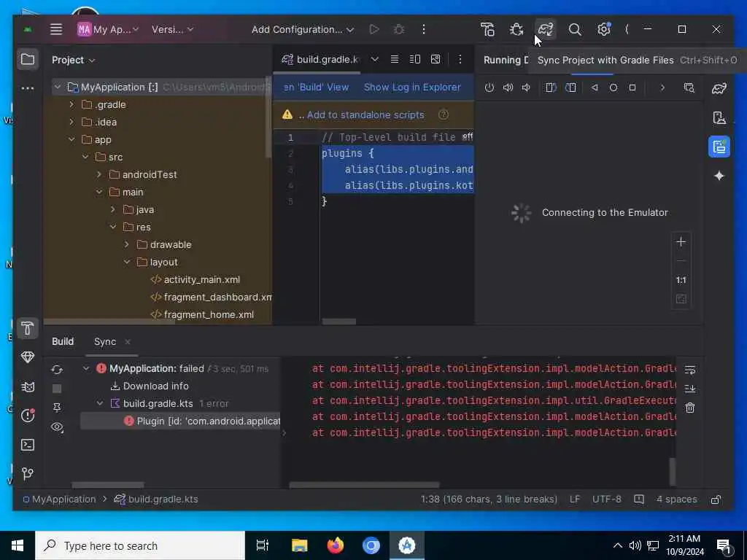Open the main hamburger menu
The width and height of the screenshot is (747, 560).
click(56, 29)
